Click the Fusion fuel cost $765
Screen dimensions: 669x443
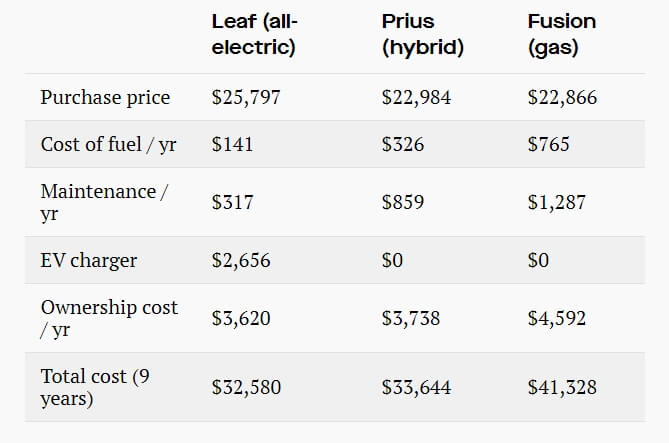point(548,144)
